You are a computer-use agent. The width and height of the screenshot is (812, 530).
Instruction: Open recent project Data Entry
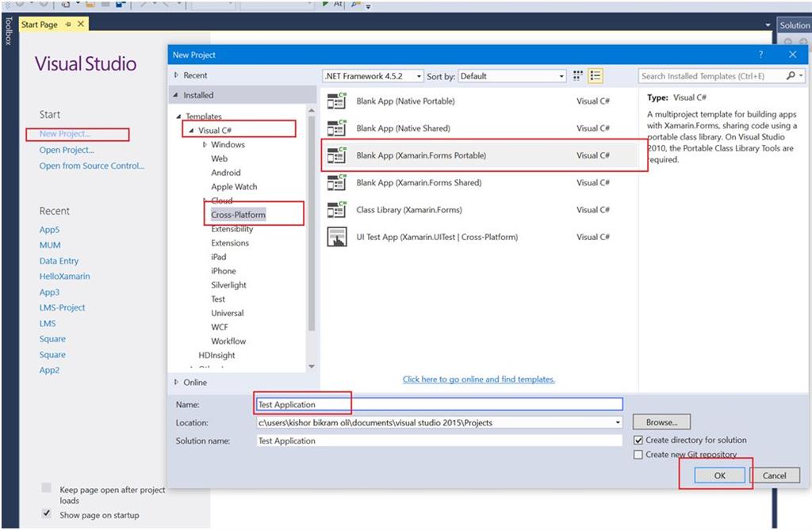[x=59, y=261]
